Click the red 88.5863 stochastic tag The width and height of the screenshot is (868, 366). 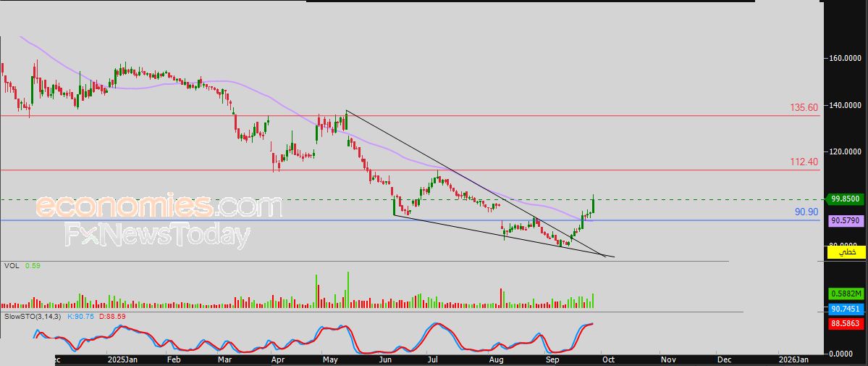[x=846, y=323]
